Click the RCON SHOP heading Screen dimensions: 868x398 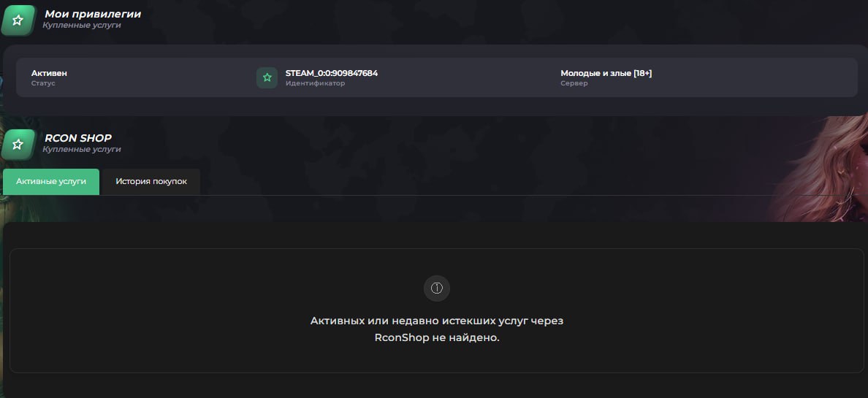point(78,137)
